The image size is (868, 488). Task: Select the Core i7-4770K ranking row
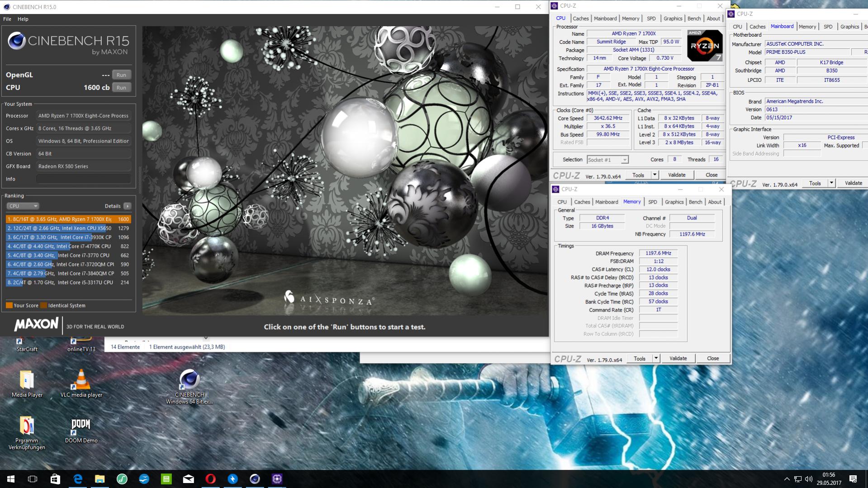(x=68, y=246)
